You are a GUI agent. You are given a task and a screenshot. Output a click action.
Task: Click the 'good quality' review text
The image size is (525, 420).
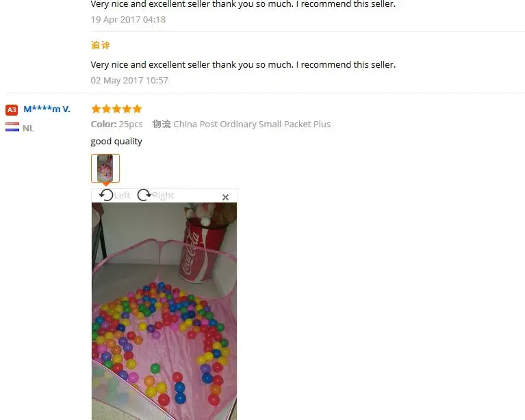point(116,142)
